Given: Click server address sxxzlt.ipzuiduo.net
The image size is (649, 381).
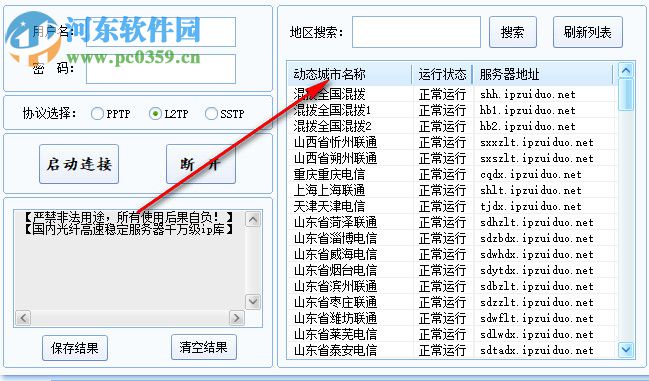Looking at the screenshot, I should (x=537, y=143).
